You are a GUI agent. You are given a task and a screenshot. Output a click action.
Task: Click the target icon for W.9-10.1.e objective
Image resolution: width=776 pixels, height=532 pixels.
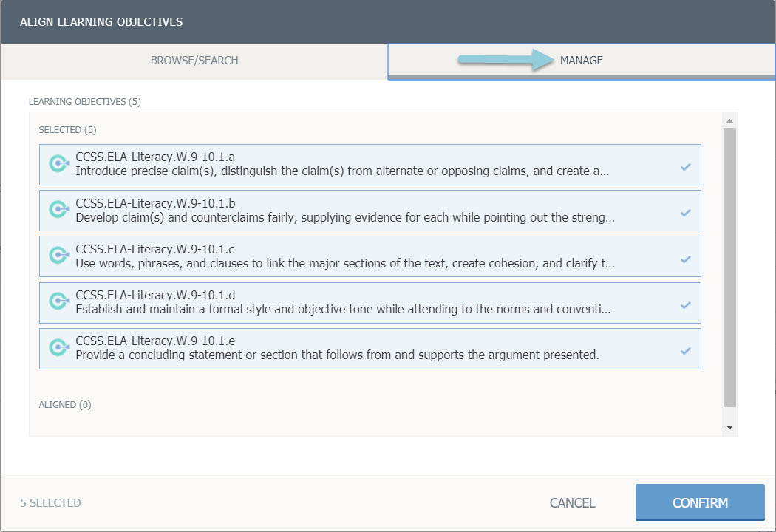(x=58, y=348)
